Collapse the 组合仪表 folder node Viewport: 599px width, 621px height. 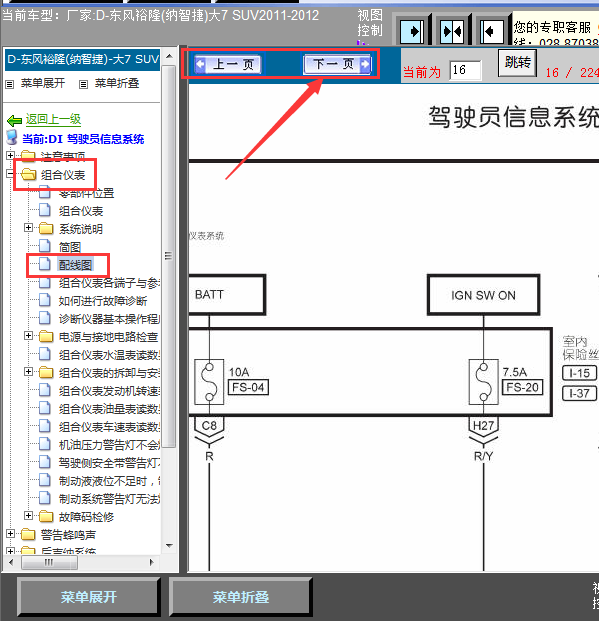click(x=10, y=173)
